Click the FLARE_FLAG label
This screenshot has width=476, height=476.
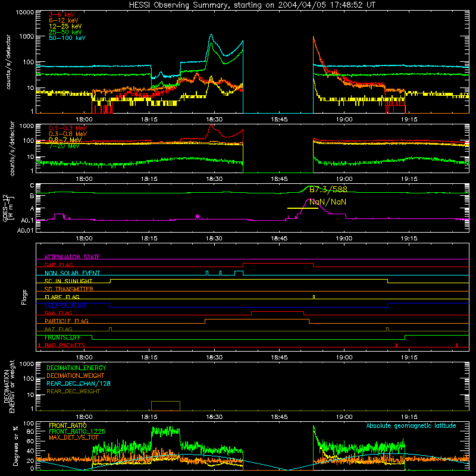point(62,297)
